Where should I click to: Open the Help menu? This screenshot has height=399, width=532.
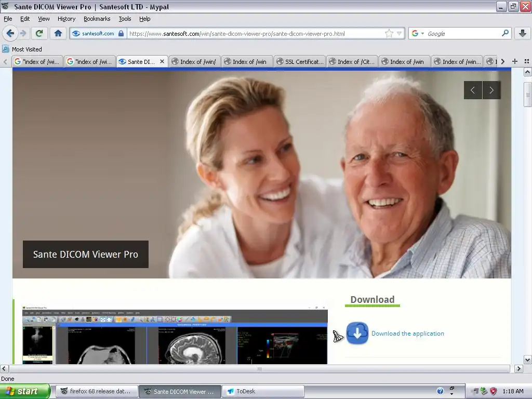click(144, 19)
